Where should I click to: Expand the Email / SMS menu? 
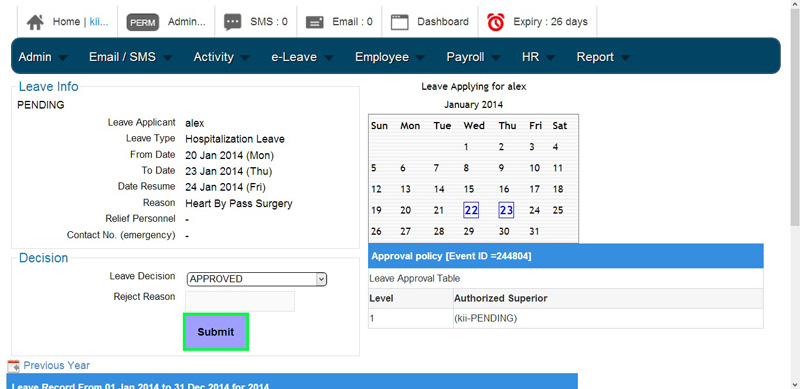130,57
